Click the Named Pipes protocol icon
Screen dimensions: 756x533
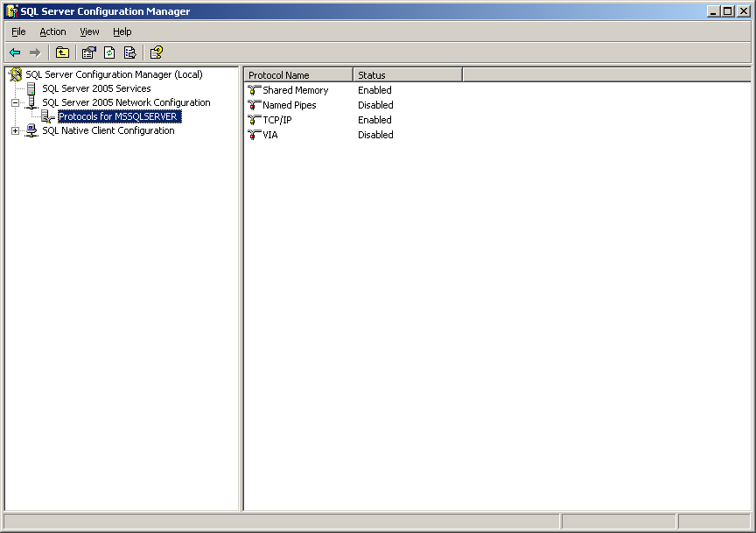pyautogui.click(x=254, y=105)
